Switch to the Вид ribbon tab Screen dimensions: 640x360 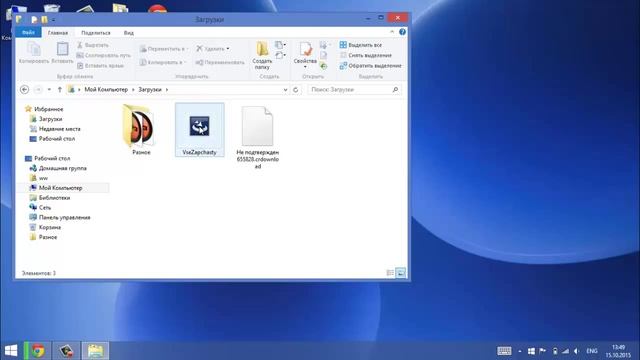point(129,33)
